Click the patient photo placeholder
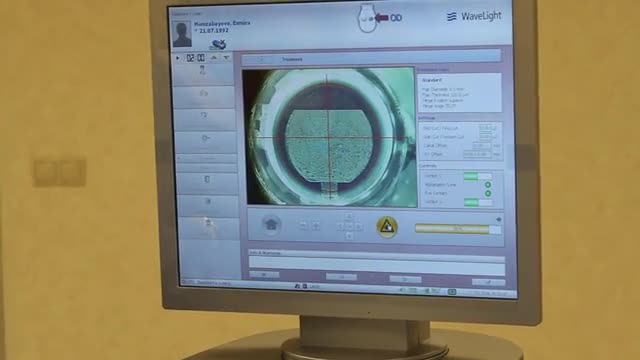This screenshot has height=360, width=640. pos(182,34)
